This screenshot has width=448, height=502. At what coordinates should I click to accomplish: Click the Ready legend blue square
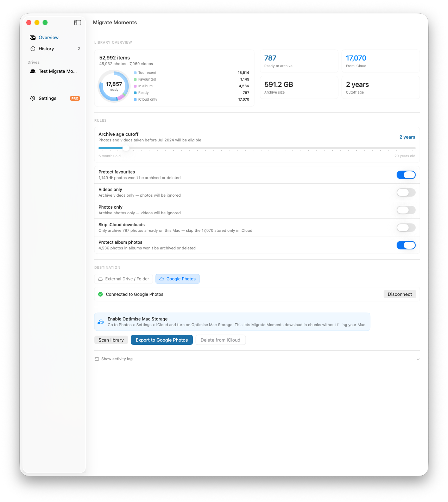(135, 93)
